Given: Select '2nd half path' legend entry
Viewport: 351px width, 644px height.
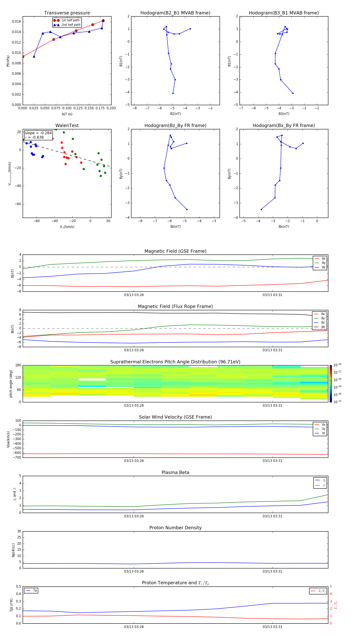Looking at the screenshot, I should (67, 25).
